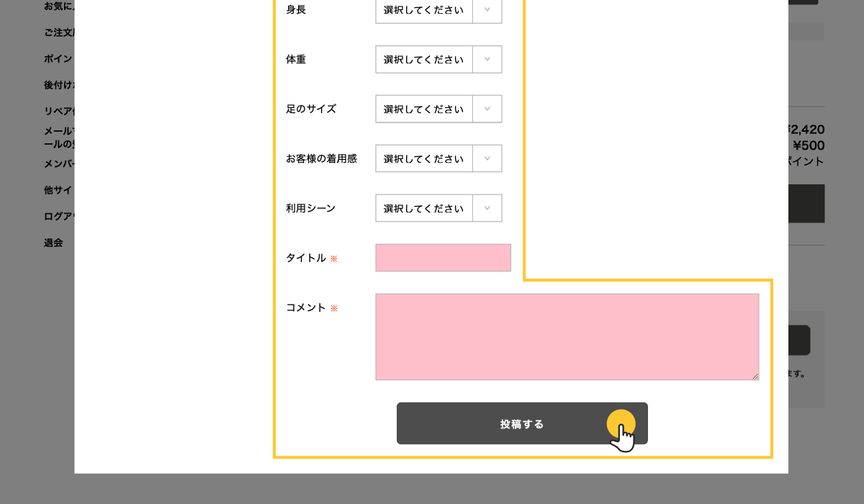This screenshot has width=864, height=504.
Task: Click inside the コメント text area
Action: click(567, 336)
